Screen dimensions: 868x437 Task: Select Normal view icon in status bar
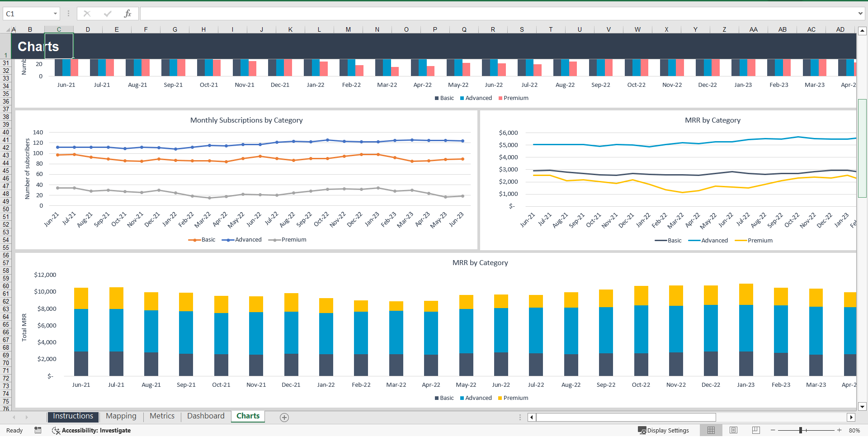point(711,430)
